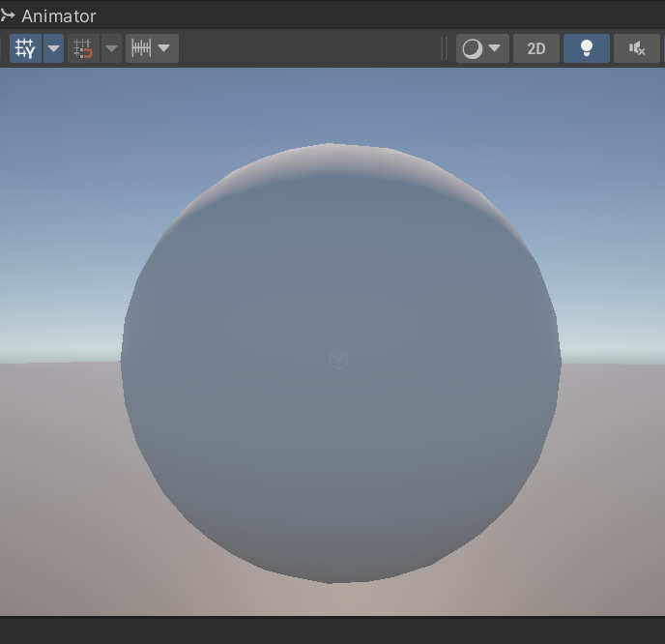Click the faint cube gizmo at sphere center

tap(338, 360)
